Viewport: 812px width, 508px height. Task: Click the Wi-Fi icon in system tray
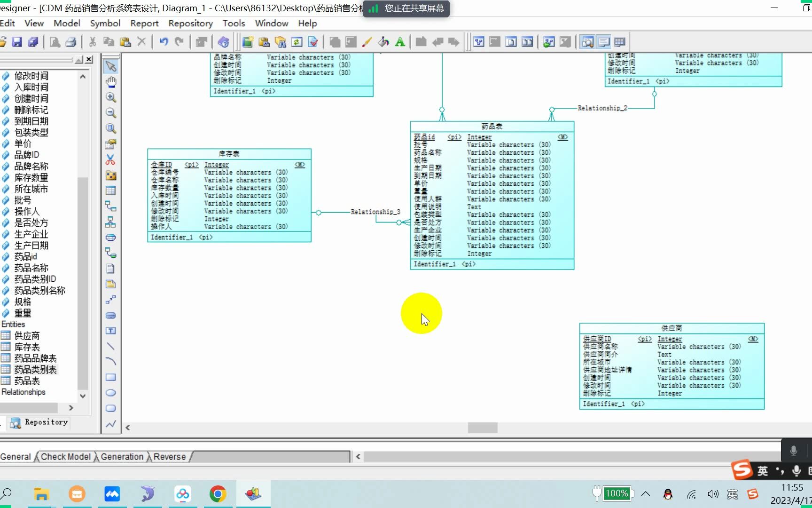click(x=691, y=494)
